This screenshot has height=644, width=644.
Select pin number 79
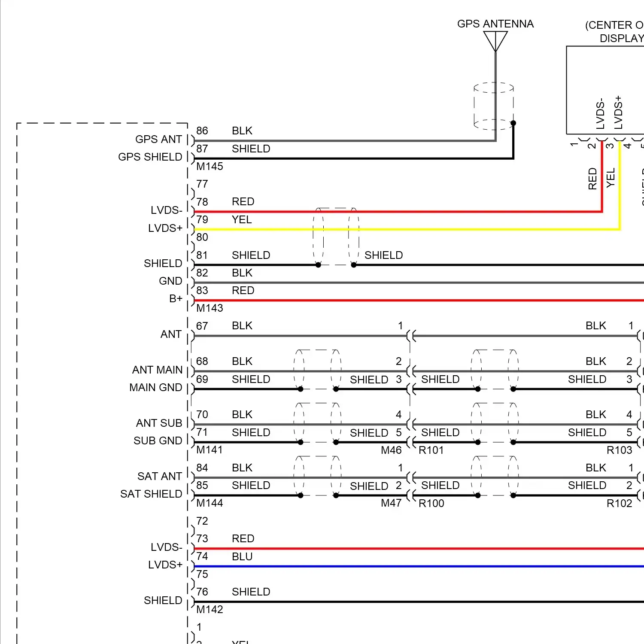pos(202,219)
